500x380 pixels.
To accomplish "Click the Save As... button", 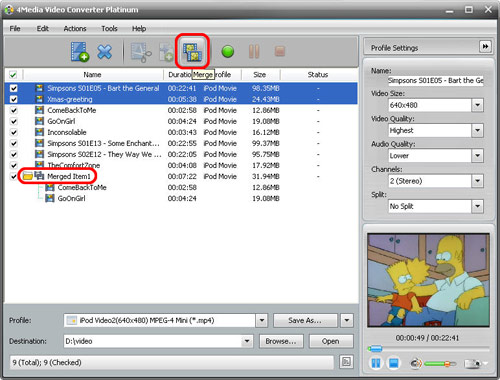I will click(x=305, y=320).
